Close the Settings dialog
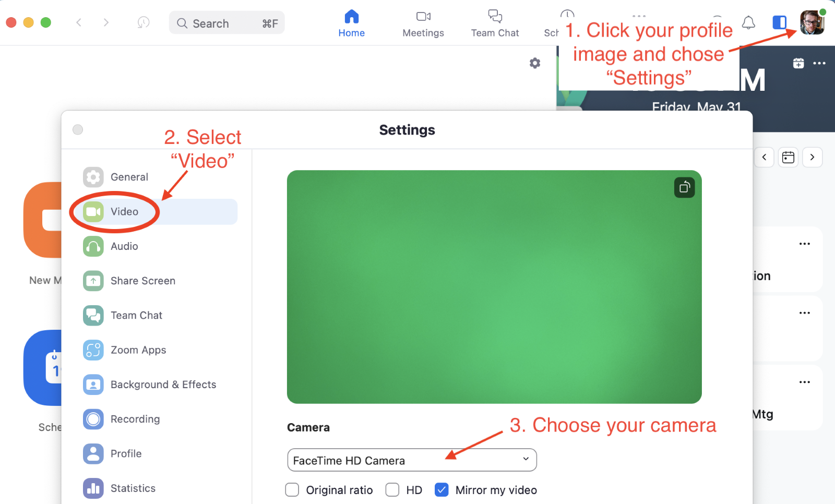Image resolution: width=835 pixels, height=504 pixels. [x=78, y=129]
